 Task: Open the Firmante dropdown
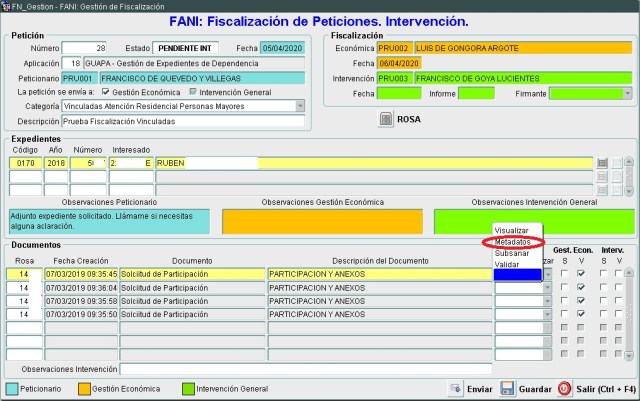[x=627, y=93]
